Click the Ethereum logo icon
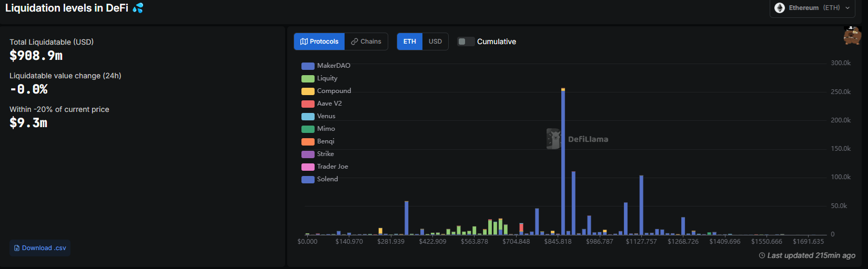Image resolution: width=868 pixels, height=269 pixels. pyautogui.click(x=780, y=8)
